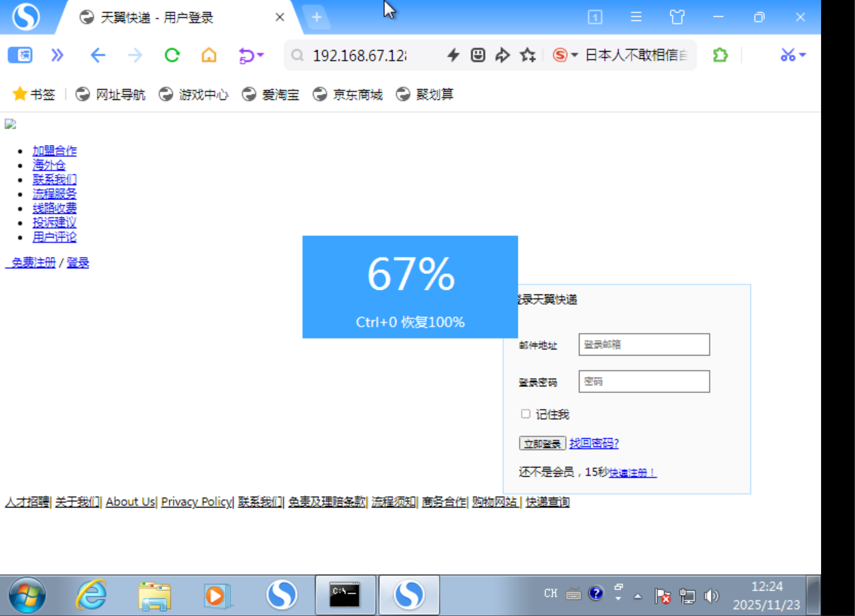Open the green extensions puzzle icon
855x616 pixels.
point(720,55)
